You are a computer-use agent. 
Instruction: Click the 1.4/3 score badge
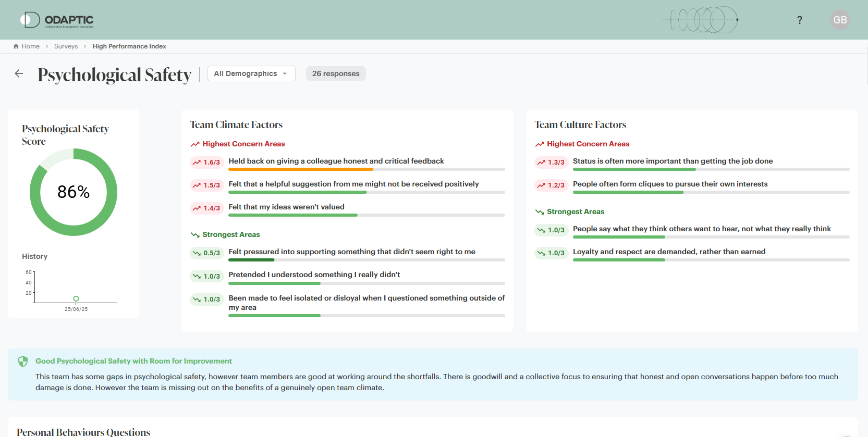pos(206,208)
